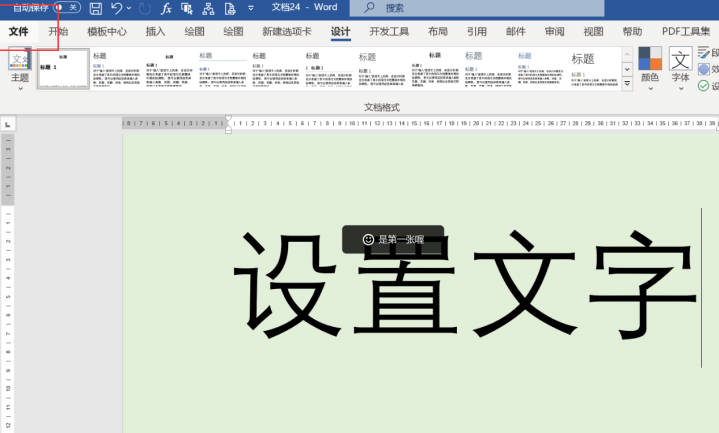
Task: Switch to the 引用 tab
Action: (477, 31)
